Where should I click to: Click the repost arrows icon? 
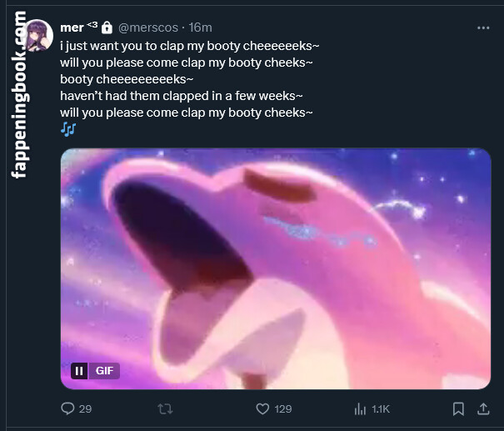tap(165, 408)
